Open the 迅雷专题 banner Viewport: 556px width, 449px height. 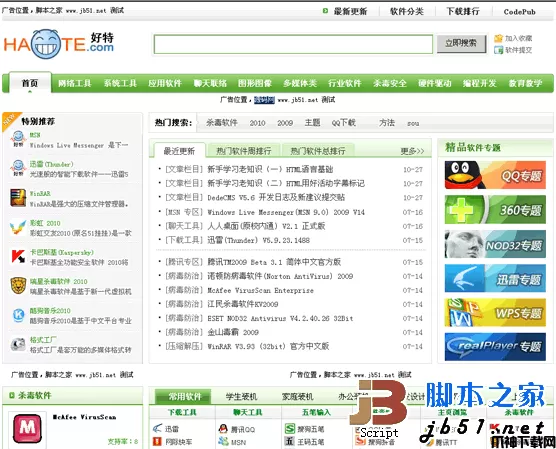[495, 278]
